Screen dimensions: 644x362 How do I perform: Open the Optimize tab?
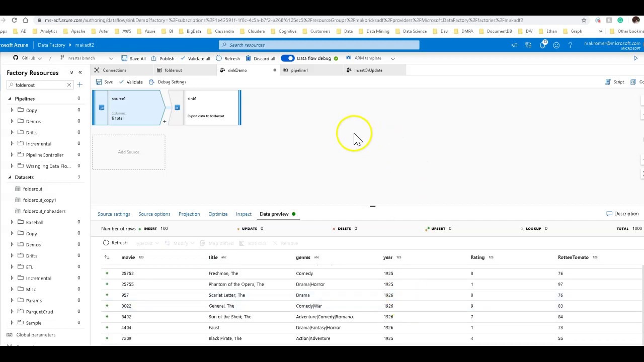pyautogui.click(x=218, y=214)
